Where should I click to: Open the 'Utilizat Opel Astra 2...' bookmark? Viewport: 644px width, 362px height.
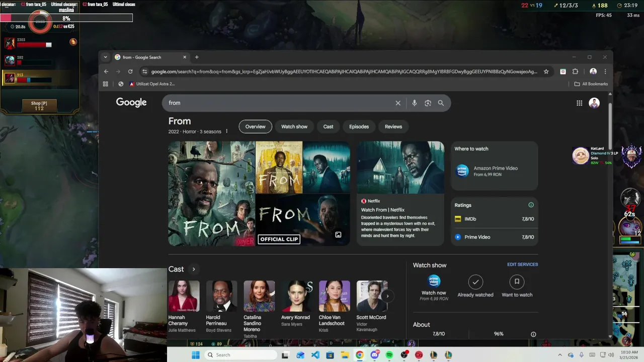click(152, 84)
